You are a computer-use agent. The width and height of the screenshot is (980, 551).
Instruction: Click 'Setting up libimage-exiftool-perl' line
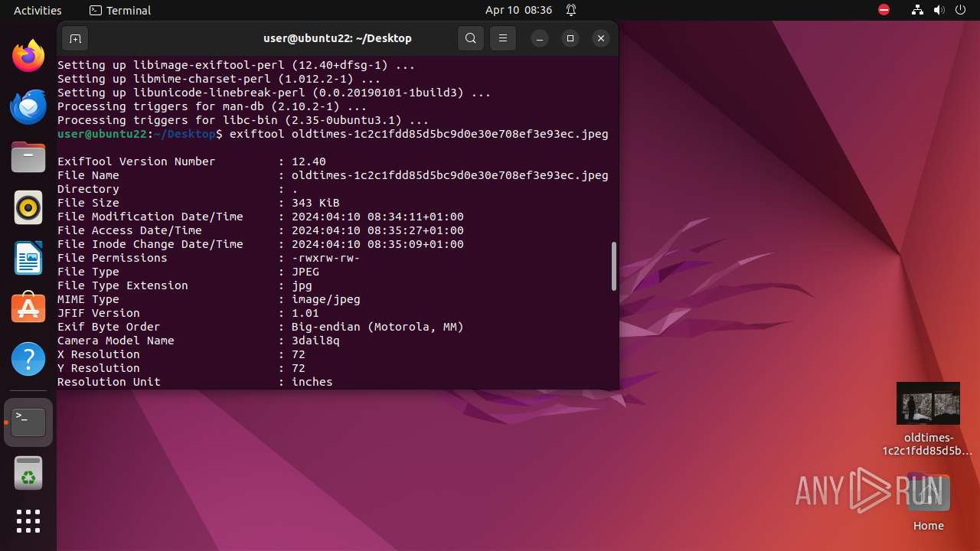(x=236, y=65)
